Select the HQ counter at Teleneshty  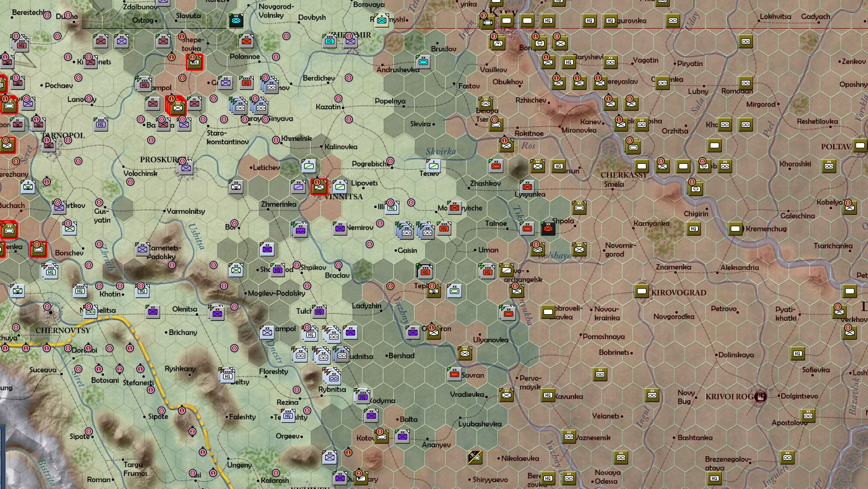coord(288,416)
